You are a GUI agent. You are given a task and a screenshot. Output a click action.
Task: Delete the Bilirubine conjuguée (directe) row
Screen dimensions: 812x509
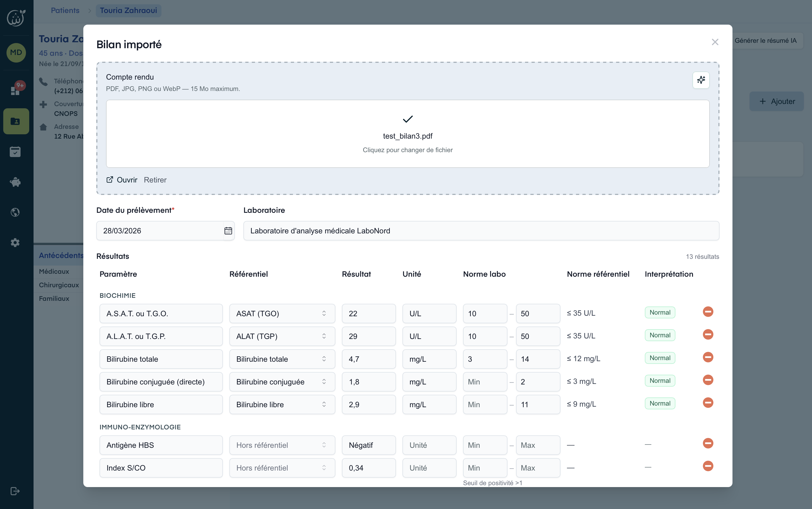708,380
